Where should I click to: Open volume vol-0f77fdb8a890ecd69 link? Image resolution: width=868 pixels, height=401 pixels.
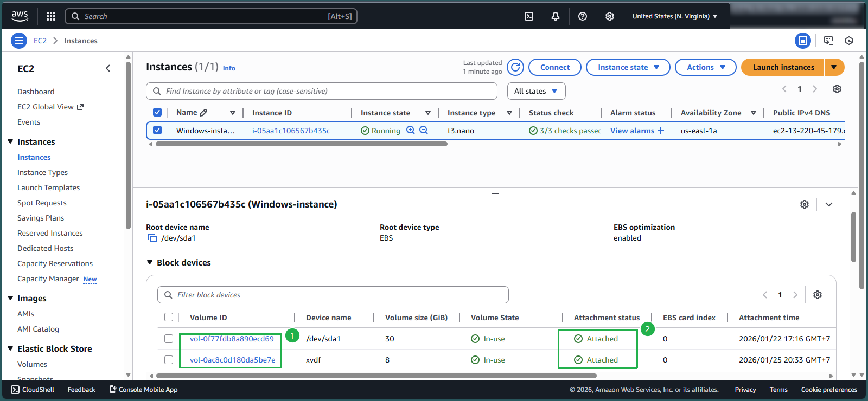232,339
